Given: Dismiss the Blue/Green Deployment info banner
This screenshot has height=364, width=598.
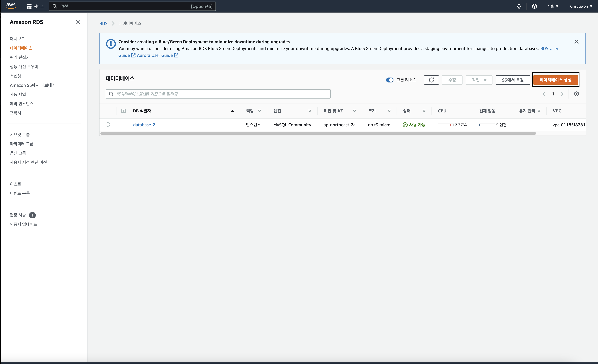Looking at the screenshot, I should pos(576,42).
